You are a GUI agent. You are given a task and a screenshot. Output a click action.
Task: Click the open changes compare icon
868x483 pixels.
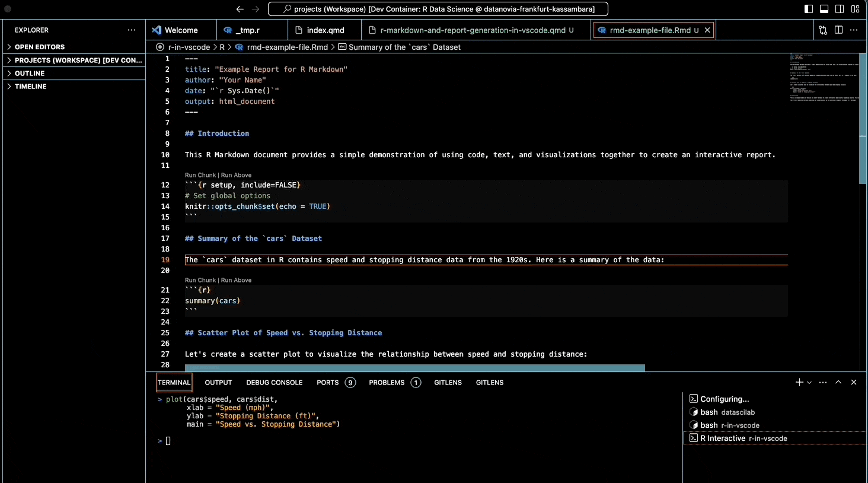click(x=823, y=30)
